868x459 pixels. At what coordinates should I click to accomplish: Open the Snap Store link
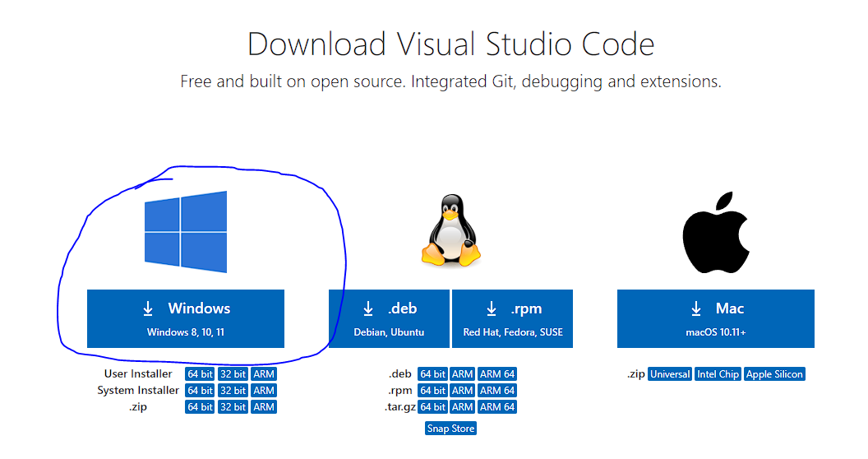coord(450,429)
